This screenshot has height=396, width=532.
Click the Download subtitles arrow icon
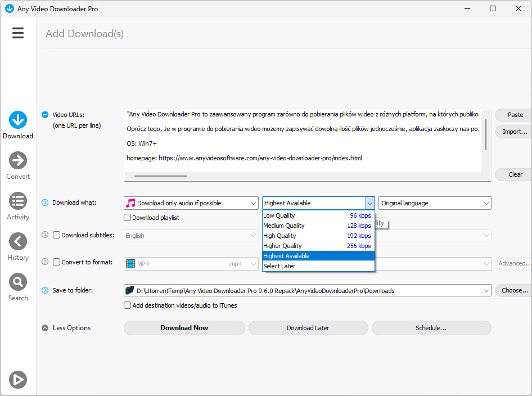tap(45, 235)
